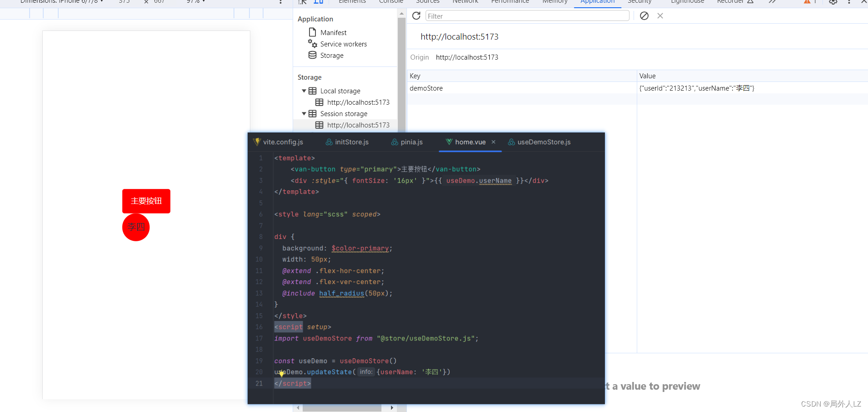Click the file icon on the initStore.js tab

pos(329,142)
